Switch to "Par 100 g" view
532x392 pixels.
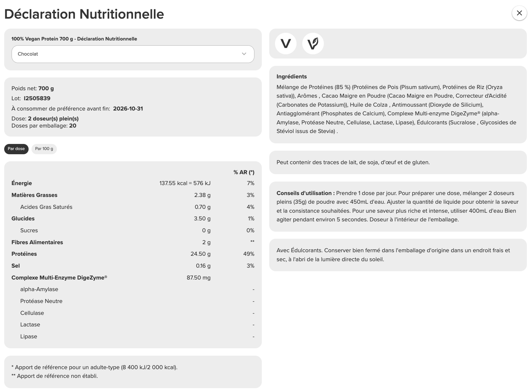click(x=44, y=149)
